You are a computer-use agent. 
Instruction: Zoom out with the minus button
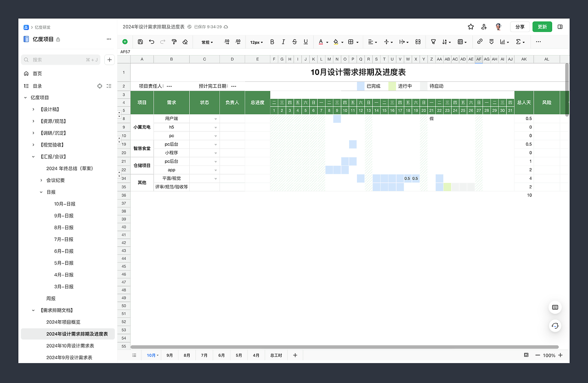(537, 355)
